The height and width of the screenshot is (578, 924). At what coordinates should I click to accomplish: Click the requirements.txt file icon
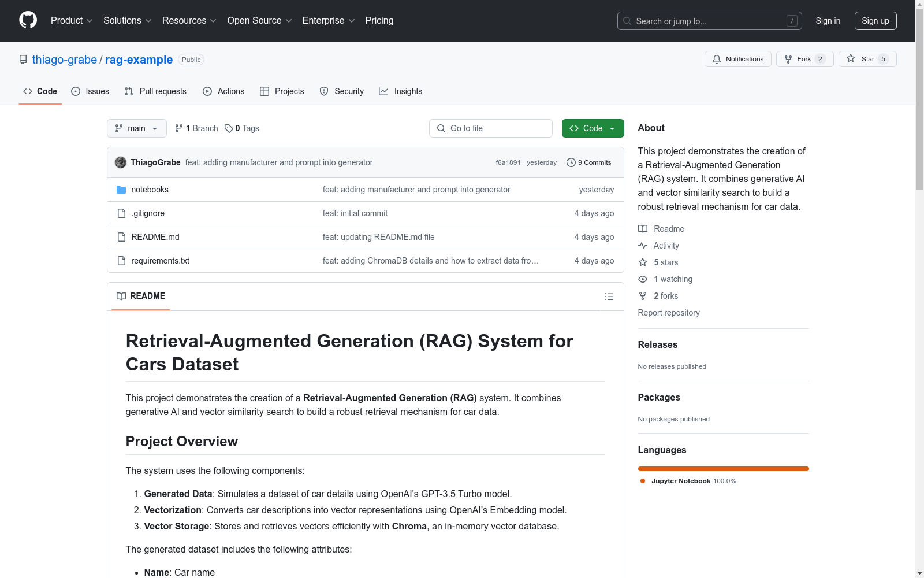pos(121,261)
